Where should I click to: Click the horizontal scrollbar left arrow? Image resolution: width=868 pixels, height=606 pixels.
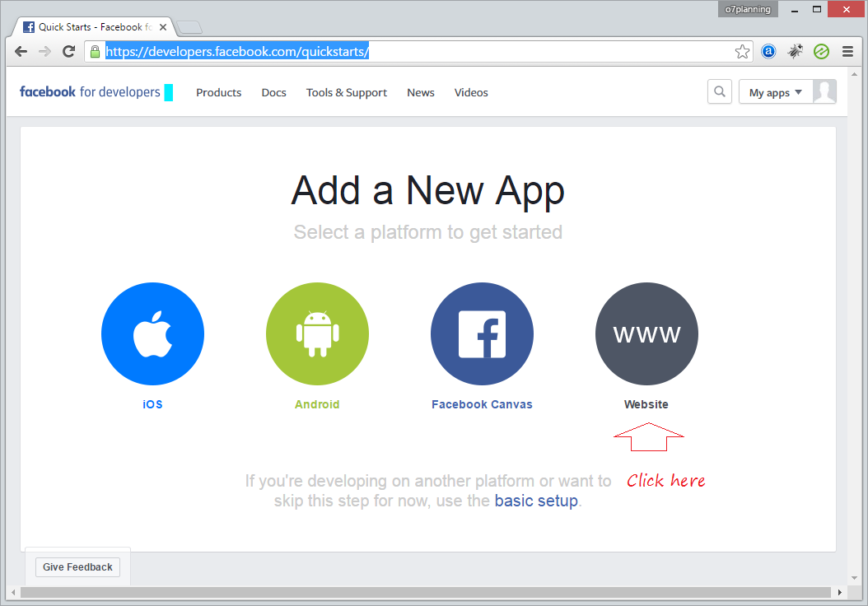13,592
